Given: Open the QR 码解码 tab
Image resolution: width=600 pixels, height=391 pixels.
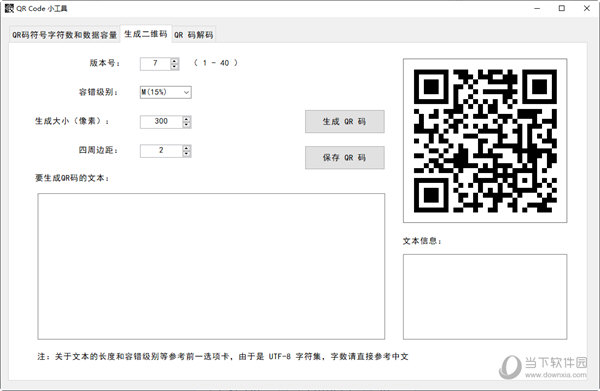Looking at the screenshot, I should 194,35.
